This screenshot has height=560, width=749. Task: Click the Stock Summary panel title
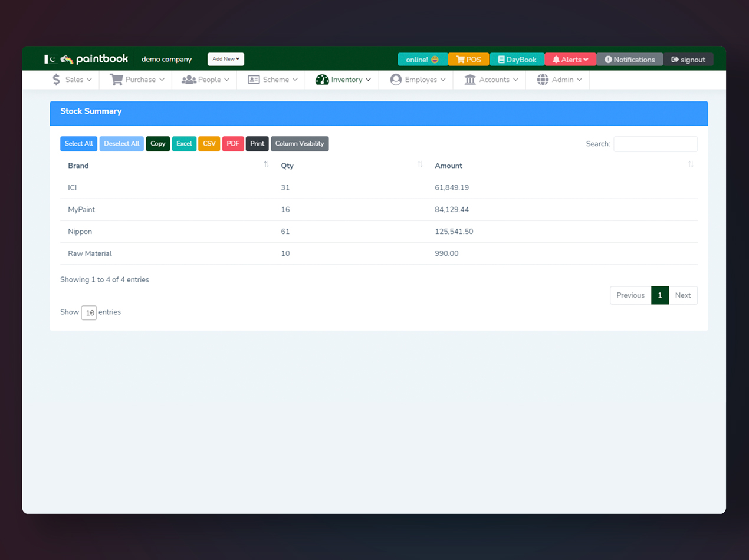pos(91,111)
